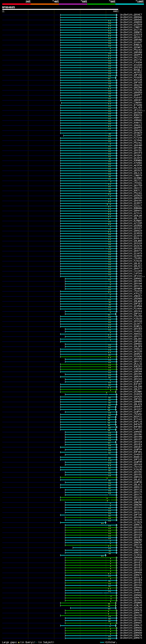Screen dimensions: 146x644
Task: Select label UniRef100_Q9SAZ6
Action: (x=131, y=397)
